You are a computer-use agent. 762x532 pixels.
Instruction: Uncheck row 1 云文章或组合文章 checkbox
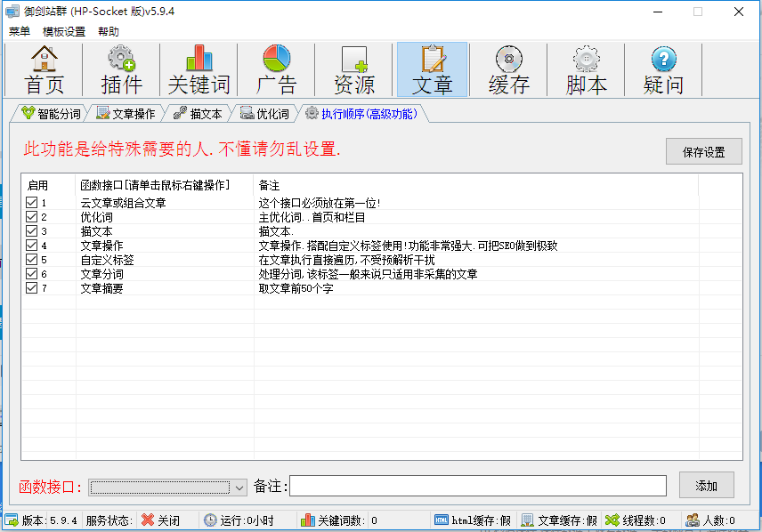pos(31,202)
